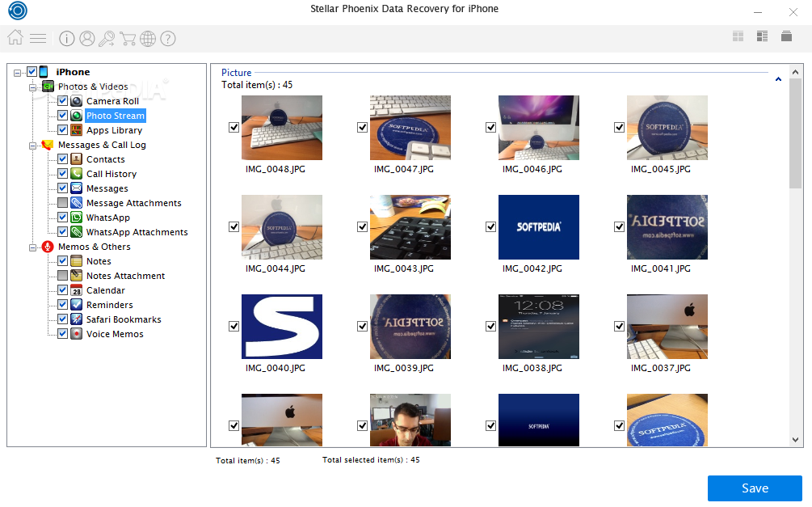Uncheck the iPhone root checkbox
Image resolution: width=812 pixels, height=507 pixels.
pyautogui.click(x=32, y=71)
